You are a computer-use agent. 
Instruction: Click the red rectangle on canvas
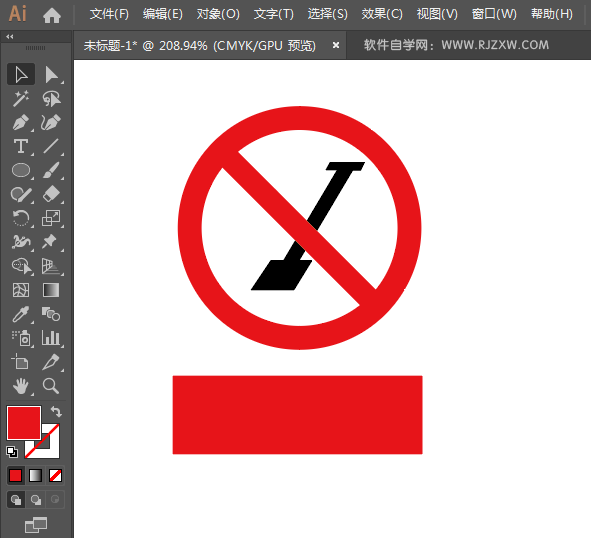pos(297,415)
